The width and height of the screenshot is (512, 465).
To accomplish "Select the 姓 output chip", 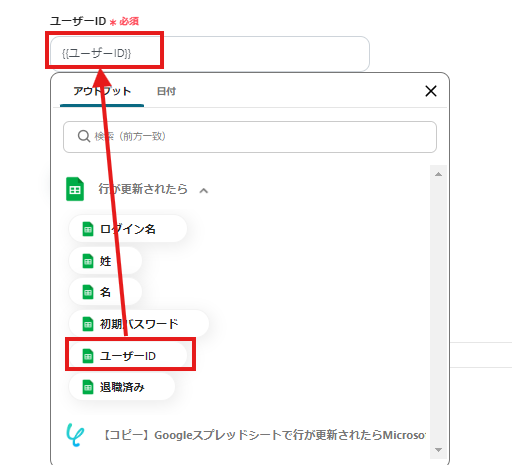I will [105, 261].
